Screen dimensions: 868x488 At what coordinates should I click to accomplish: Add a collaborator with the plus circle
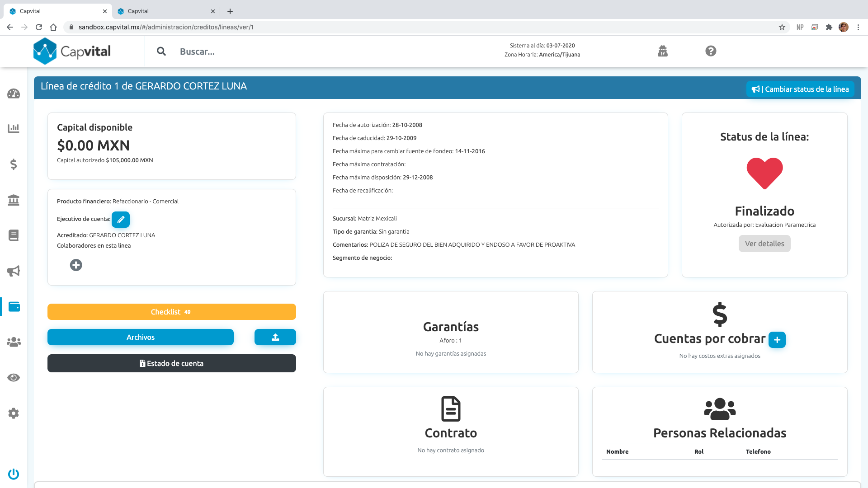tap(76, 265)
